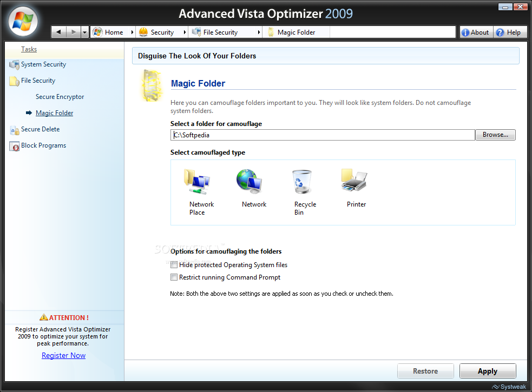This screenshot has width=532, height=392.
Task: Expand the File Security breadcrumb arrow
Action: [x=259, y=32]
